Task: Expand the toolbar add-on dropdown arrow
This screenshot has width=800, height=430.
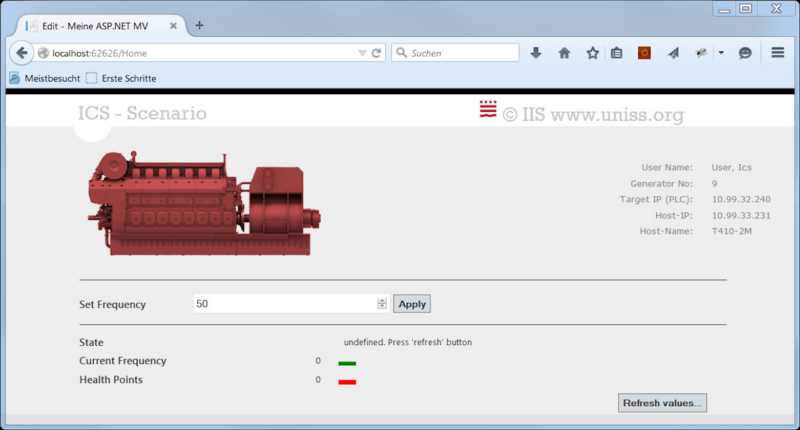Action: [x=721, y=53]
